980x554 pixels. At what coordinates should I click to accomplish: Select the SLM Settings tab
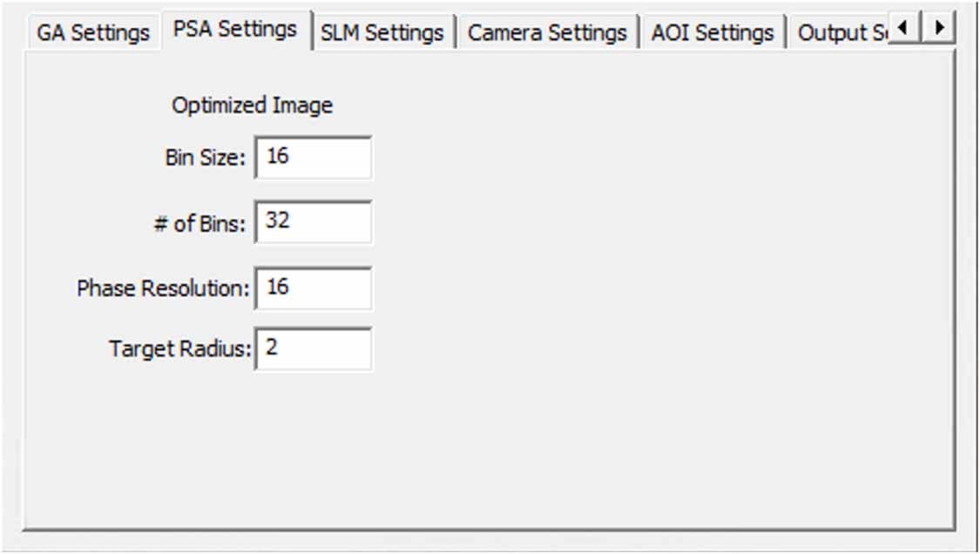point(383,31)
